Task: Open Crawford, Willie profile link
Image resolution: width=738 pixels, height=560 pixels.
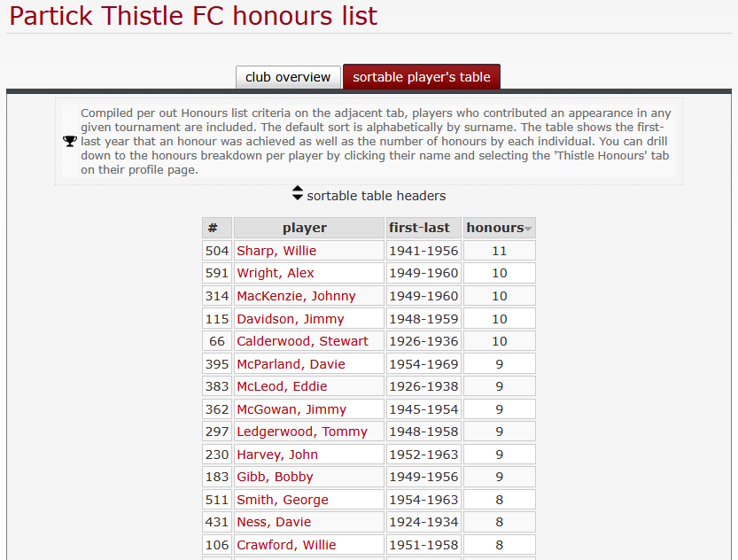Action: (x=286, y=545)
